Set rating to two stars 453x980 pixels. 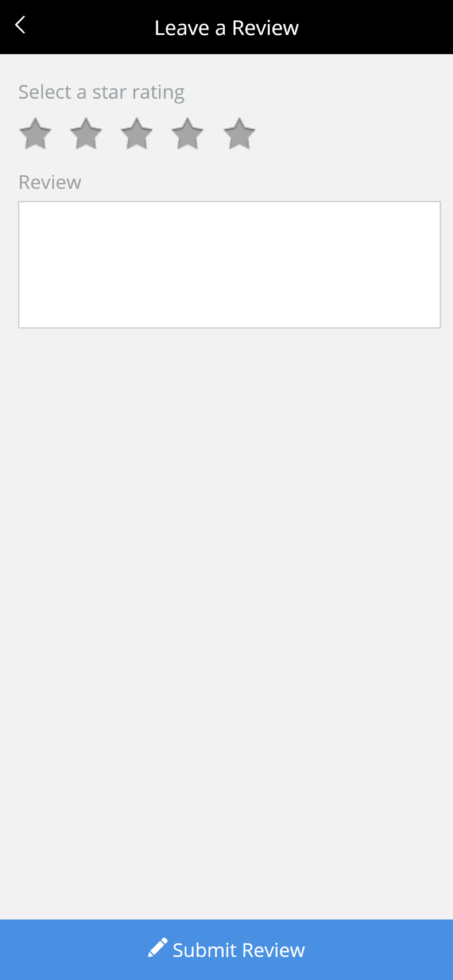click(x=86, y=133)
